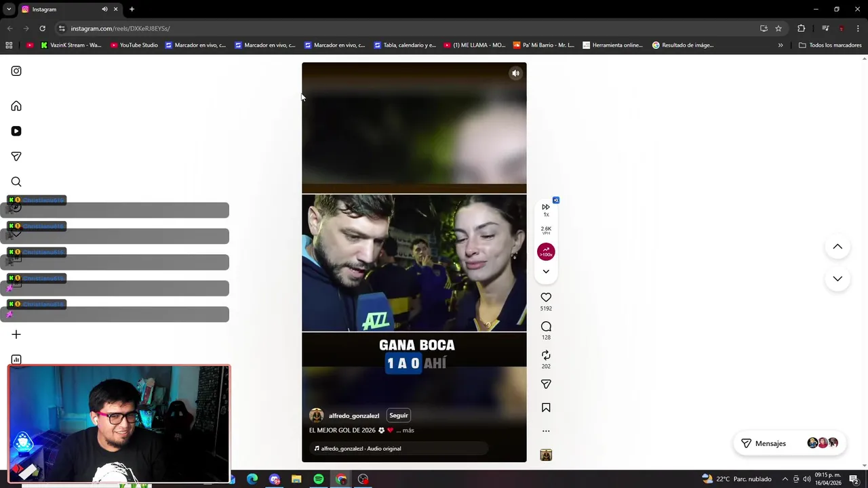Open OBS Studio from the taskbar
This screenshot has width=868, height=488.
point(363,479)
